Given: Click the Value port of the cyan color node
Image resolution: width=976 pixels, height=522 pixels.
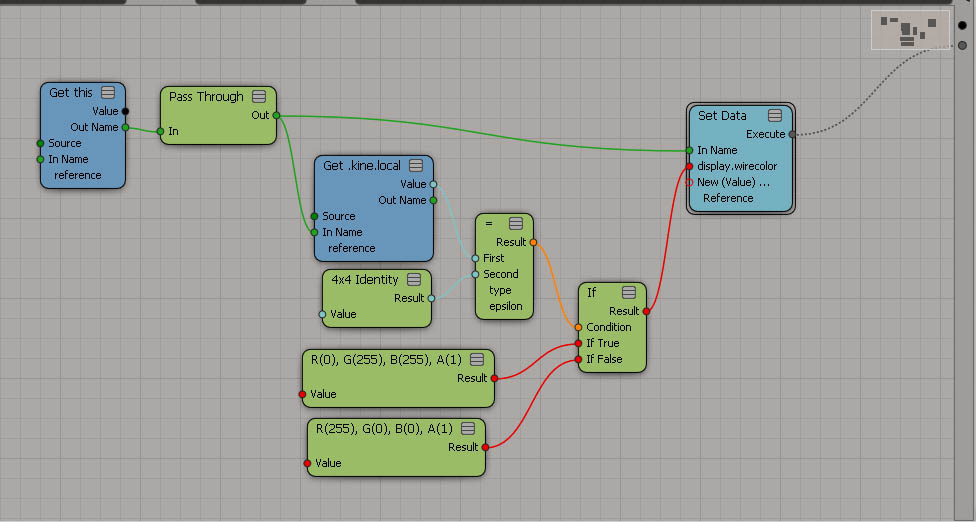Looking at the screenshot, I should coord(303,394).
